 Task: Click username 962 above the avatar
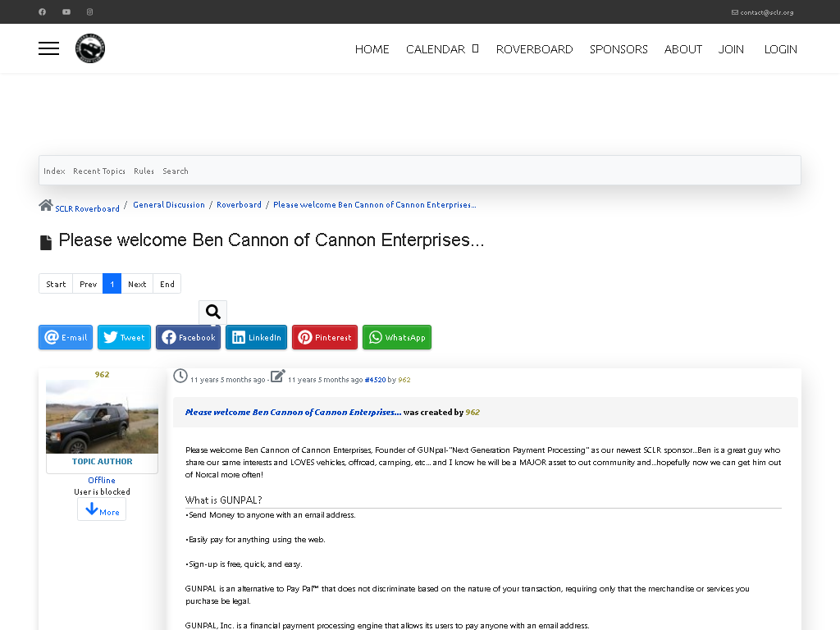pyautogui.click(x=102, y=374)
